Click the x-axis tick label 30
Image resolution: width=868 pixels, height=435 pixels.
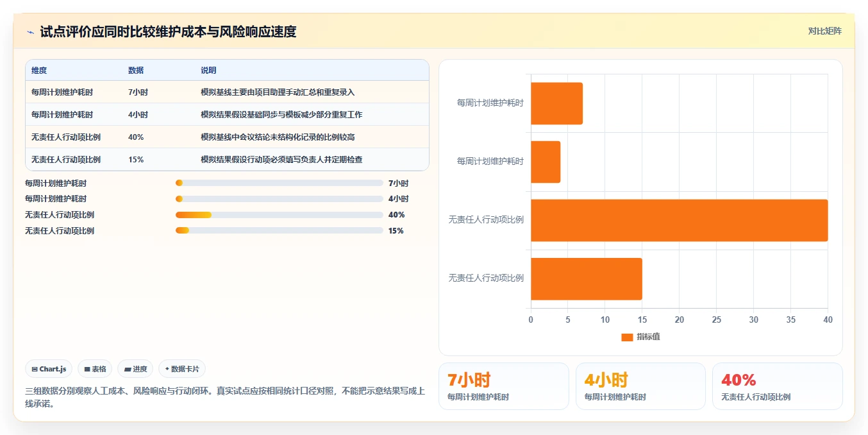pos(753,320)
